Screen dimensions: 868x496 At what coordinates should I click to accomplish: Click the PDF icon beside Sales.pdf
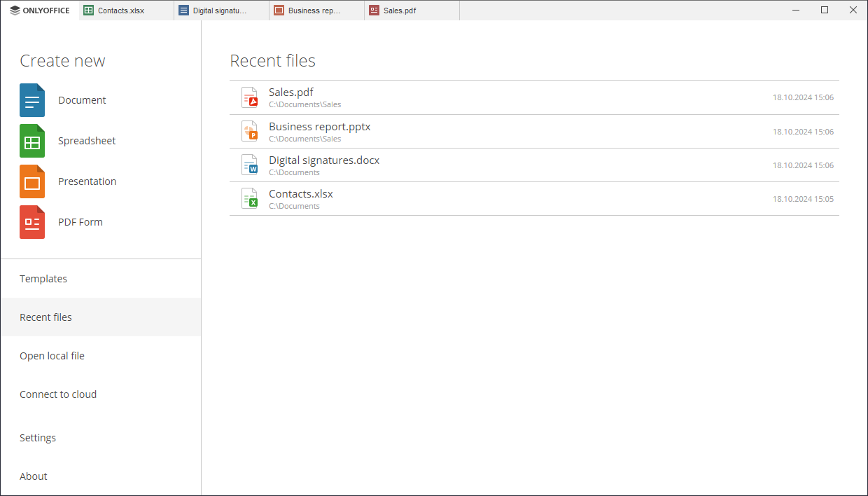249,97
